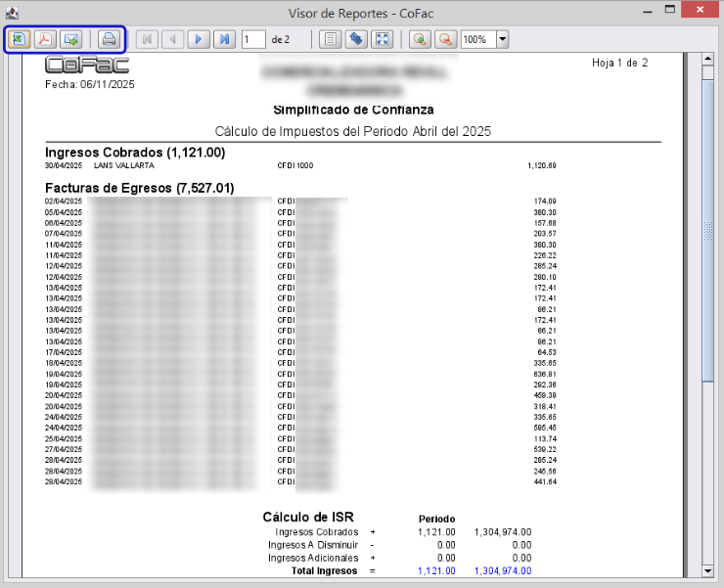Click the CoFac application icon in title bar

click(x=13, y=13)
